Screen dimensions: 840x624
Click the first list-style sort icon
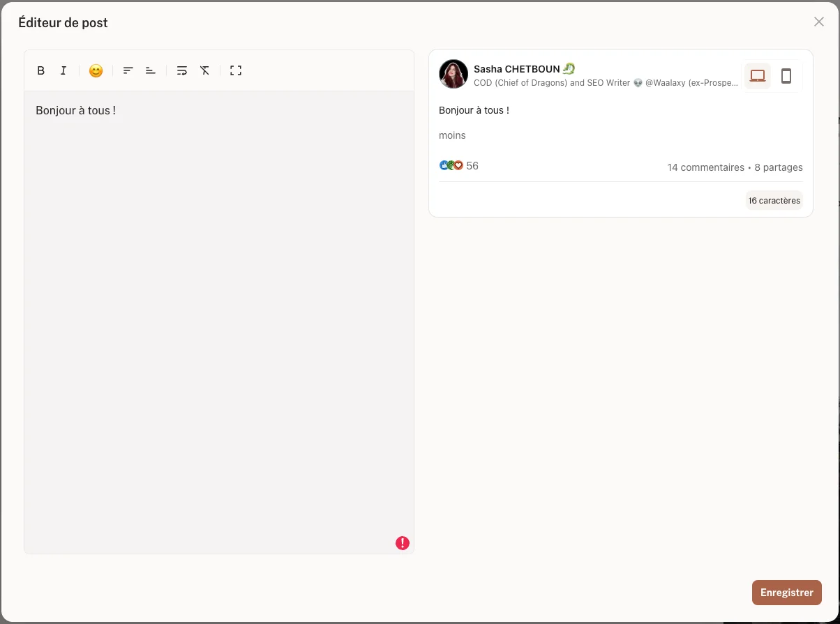(128, 70)
